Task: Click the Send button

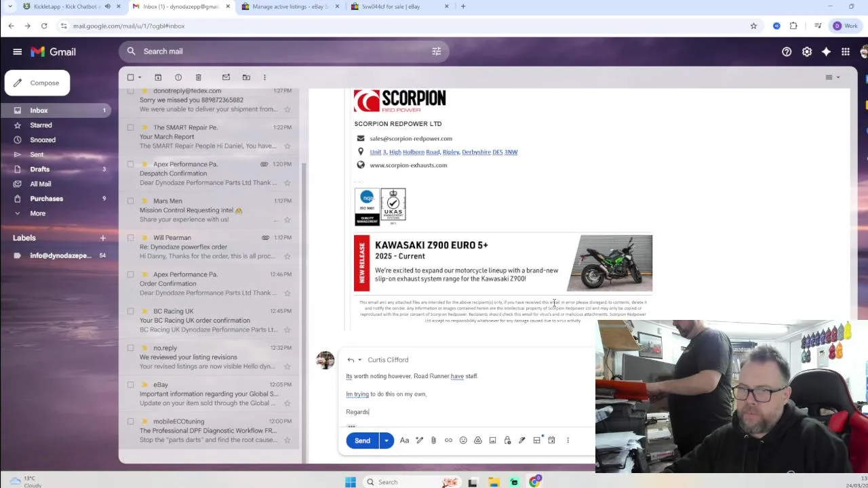Action: coord(362,441)
